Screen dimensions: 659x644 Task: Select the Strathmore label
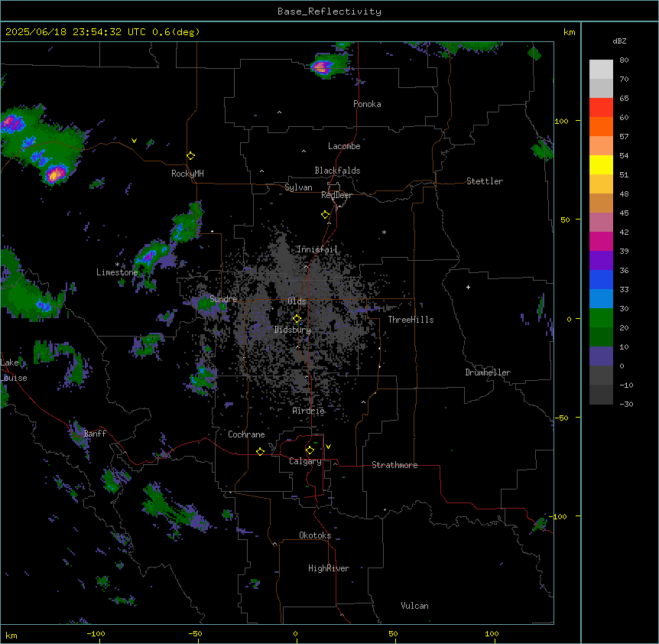coord(394,465)
